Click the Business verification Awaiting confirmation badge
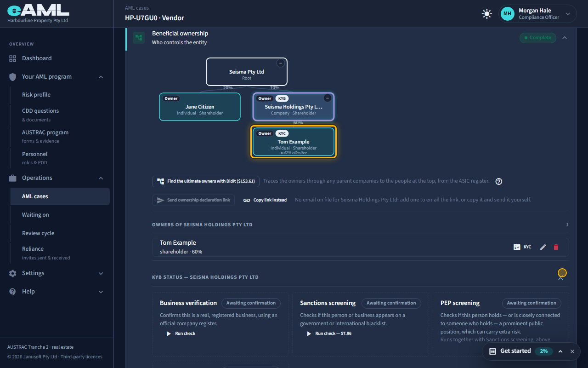The image size is (588, 368). (251, 303)
